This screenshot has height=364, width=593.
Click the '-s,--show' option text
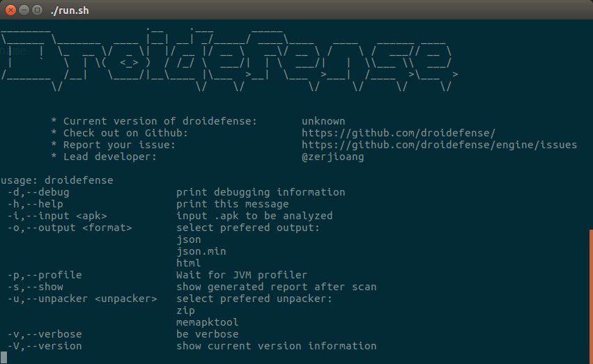point(35,287)
